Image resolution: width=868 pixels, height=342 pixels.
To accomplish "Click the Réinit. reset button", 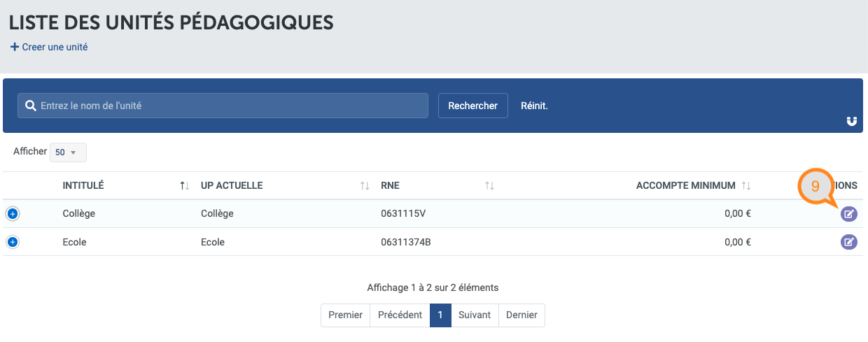I will (534, 106).
